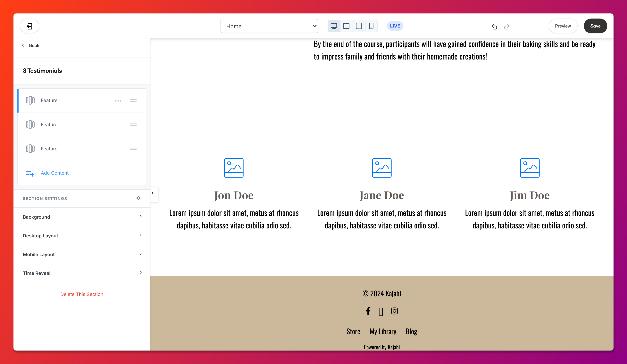Open the Home page selector dropdown
This screenshot has height=364, width=627.
[269, 26]
